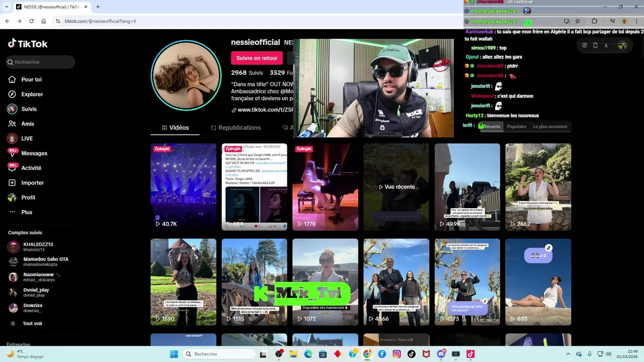Open the Amis section
Viewport: 644px width, 362px height.
click(x=21, y=124)
